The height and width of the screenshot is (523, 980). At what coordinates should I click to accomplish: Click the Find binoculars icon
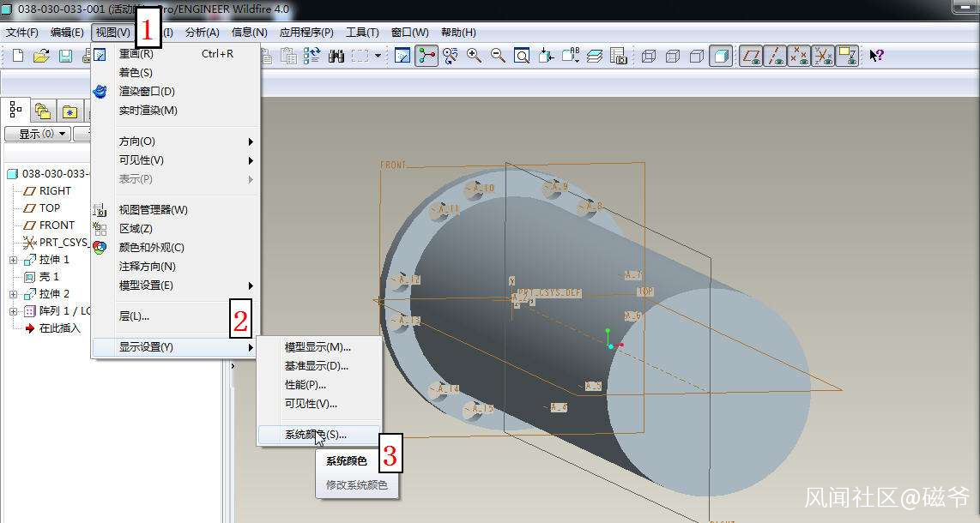coord(336,56)
